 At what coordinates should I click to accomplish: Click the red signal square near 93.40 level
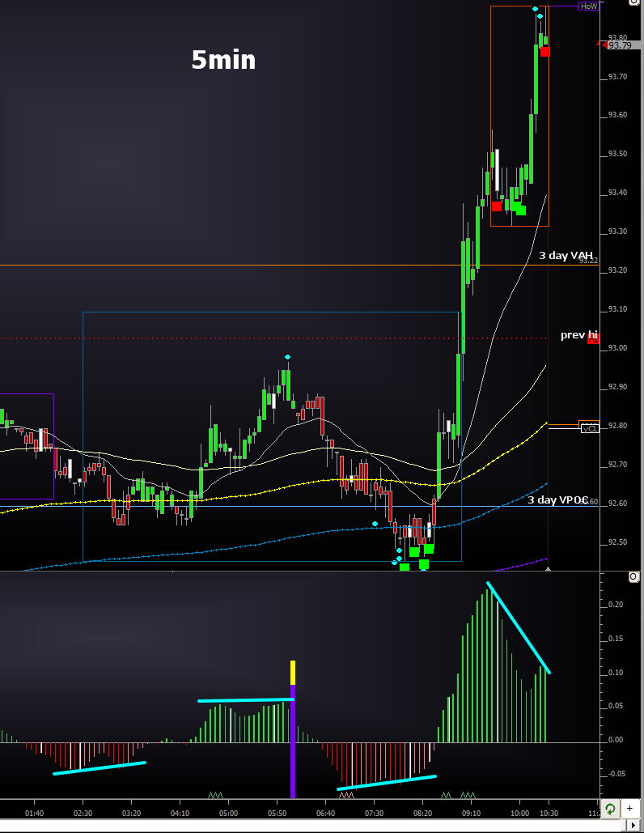(497, 206)
